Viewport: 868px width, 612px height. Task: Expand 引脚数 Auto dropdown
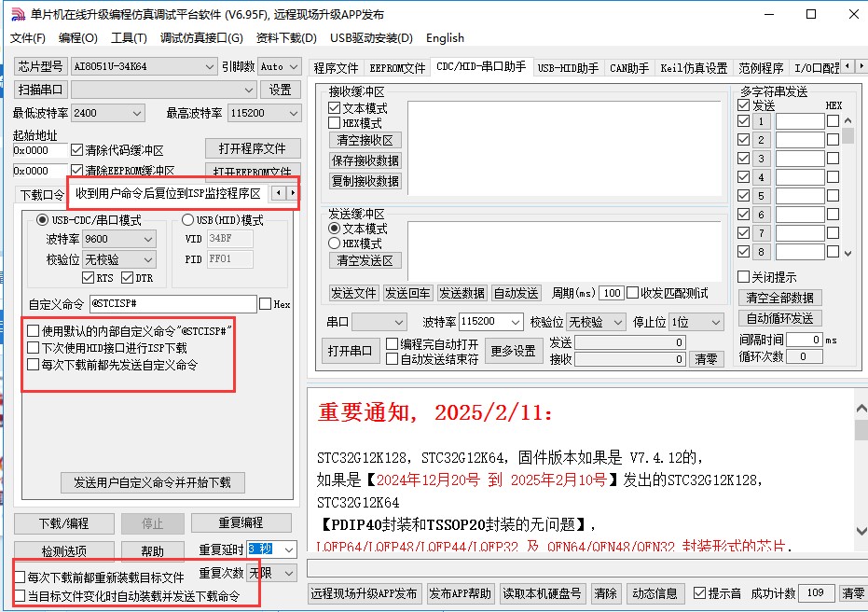click(x=294, y=66)
